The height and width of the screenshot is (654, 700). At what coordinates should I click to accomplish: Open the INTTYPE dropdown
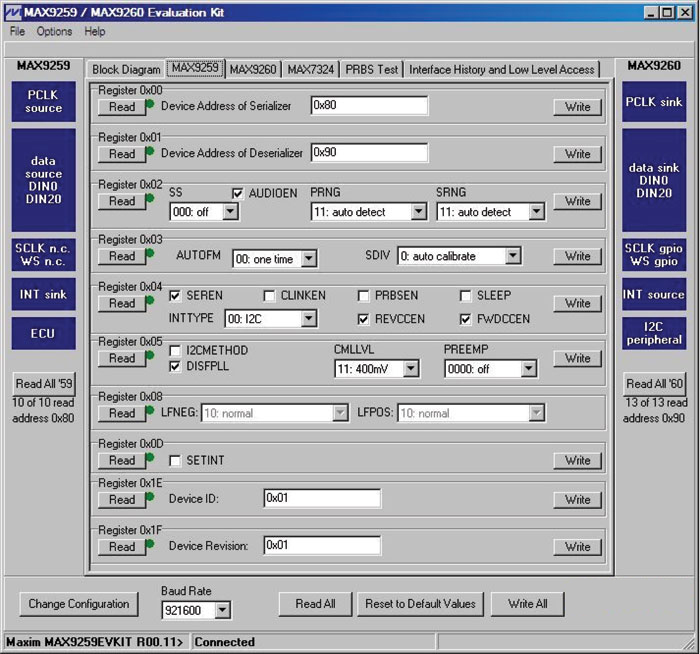click(x=308, y=319)
